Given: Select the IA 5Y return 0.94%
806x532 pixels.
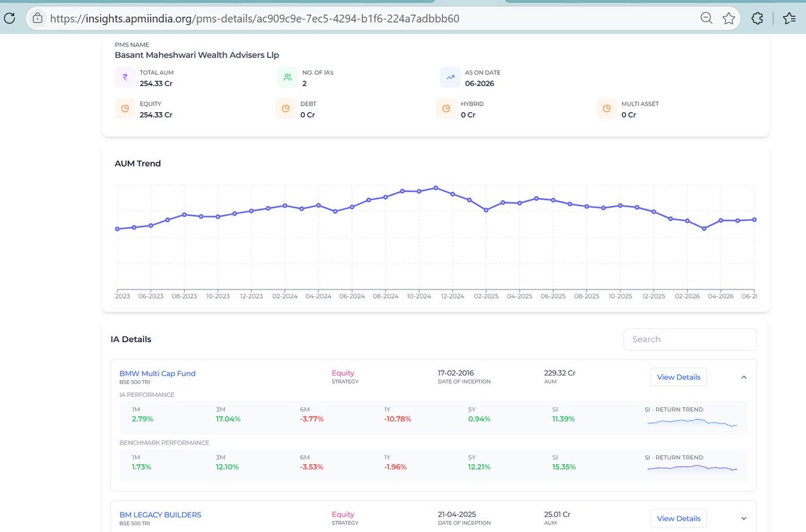Looking at the screenshot, I should click(x=478, y=418).
